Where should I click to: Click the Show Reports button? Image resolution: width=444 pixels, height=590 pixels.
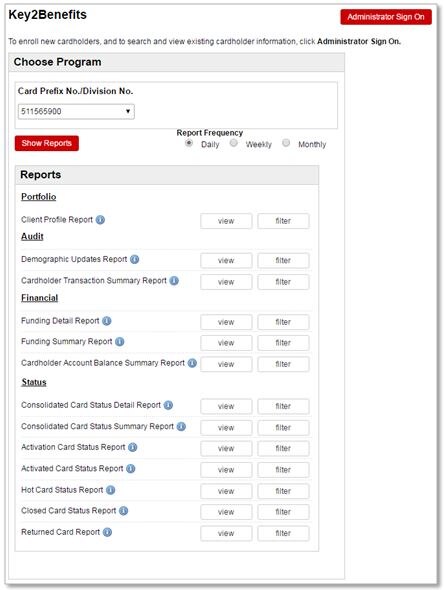tap(47, 143)
